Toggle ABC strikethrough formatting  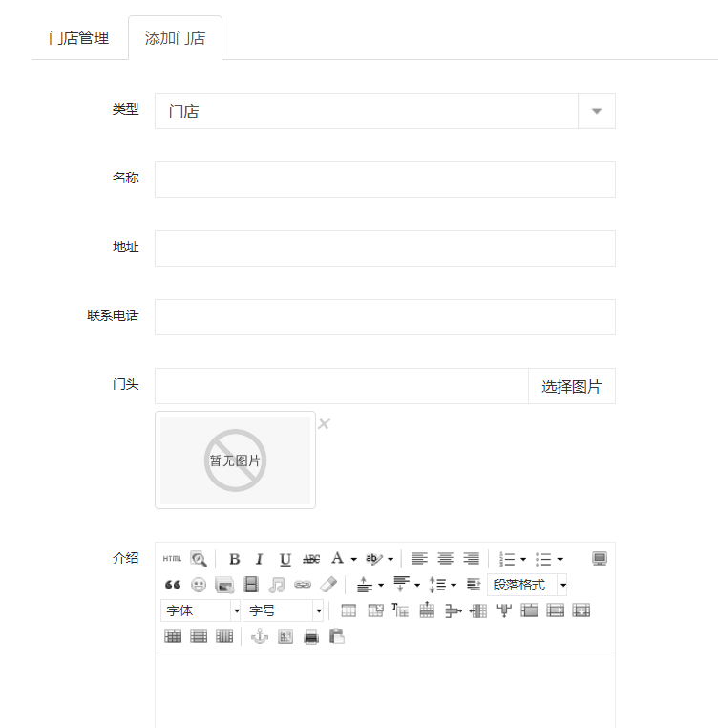click(x=311, y=559)
